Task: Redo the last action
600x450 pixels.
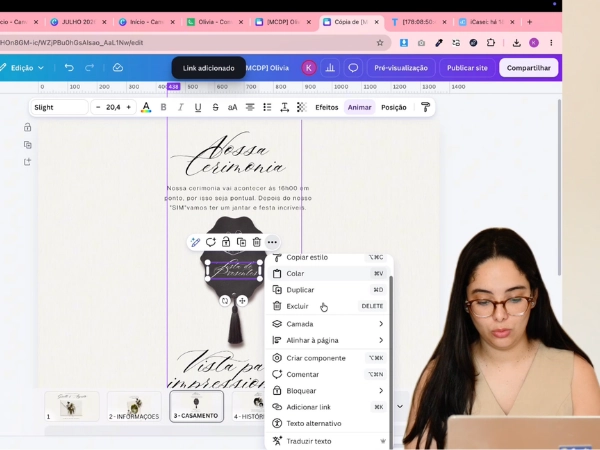Action: pyautogui.click(x=90, y=68)
